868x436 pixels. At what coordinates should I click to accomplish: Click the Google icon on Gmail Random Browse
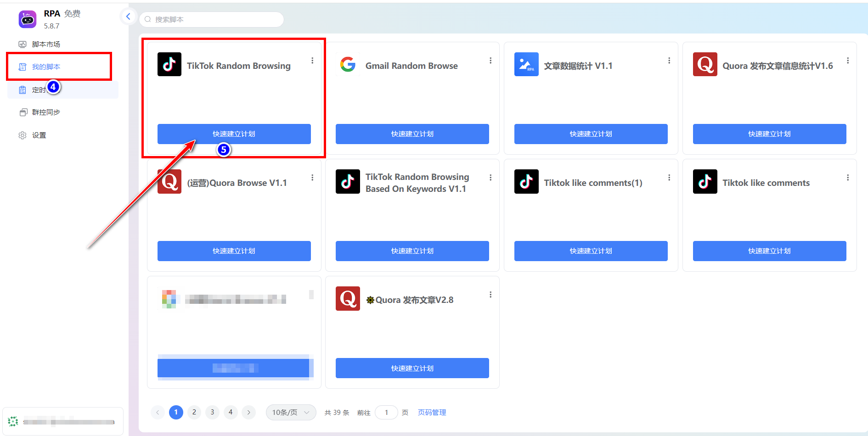point(348,64)
